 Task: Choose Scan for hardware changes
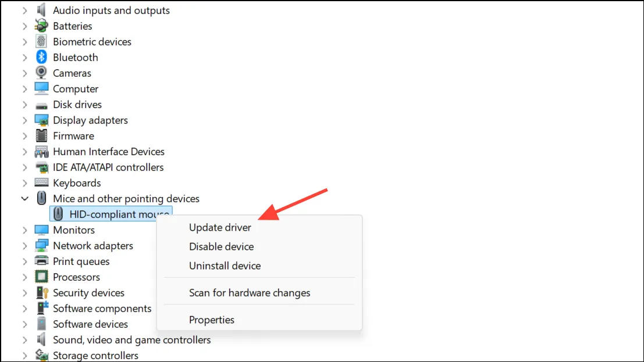click(250, 293)
